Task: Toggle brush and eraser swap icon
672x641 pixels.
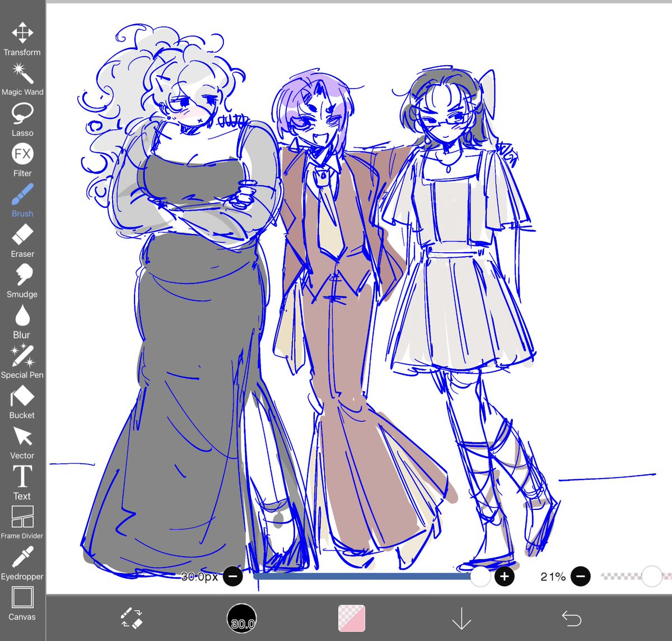Action: 132,618
